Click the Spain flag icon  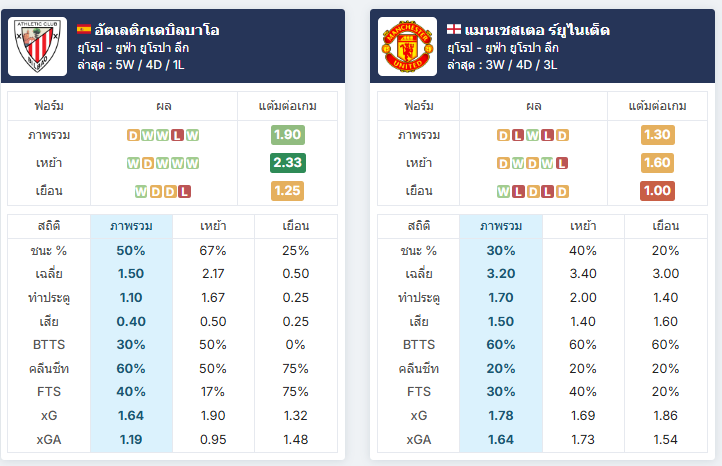[x=84, y=29]
